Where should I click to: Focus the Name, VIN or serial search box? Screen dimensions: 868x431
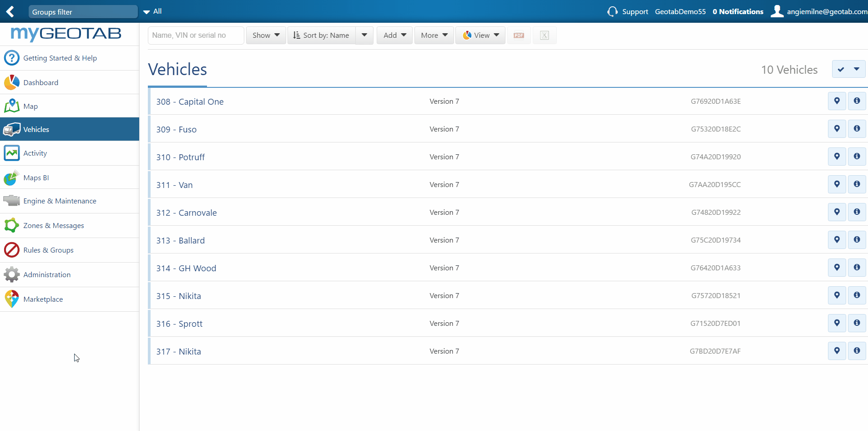(196, 35)
